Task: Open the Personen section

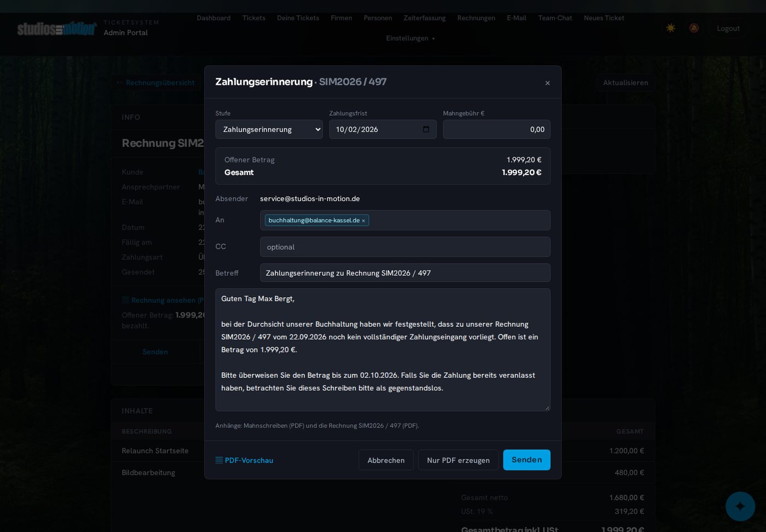Action: click(x=378, y=18)
